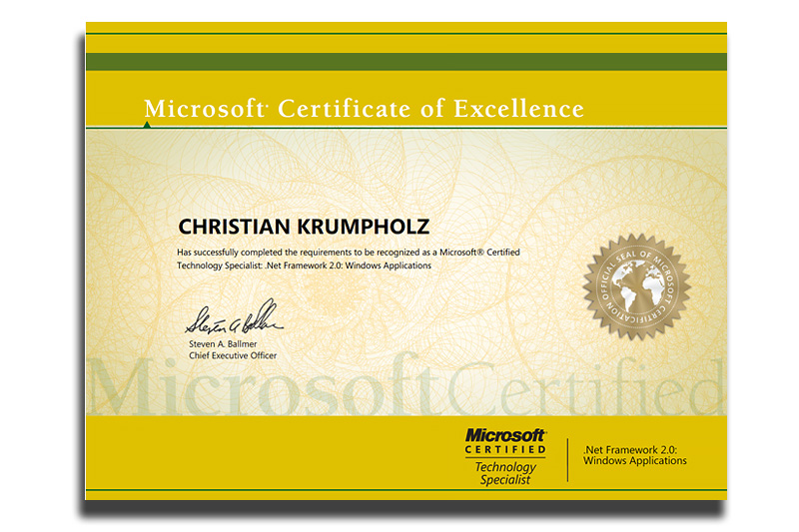Click the Microsoft Certificate of Excellence title
Screen dimensions: 799x532
[364, 108]
